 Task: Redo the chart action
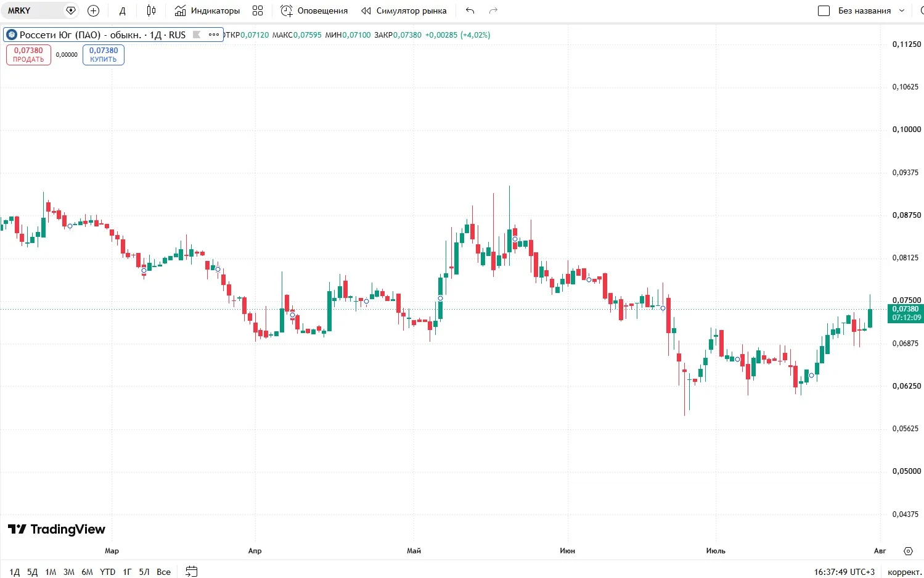tap(493, 10)
